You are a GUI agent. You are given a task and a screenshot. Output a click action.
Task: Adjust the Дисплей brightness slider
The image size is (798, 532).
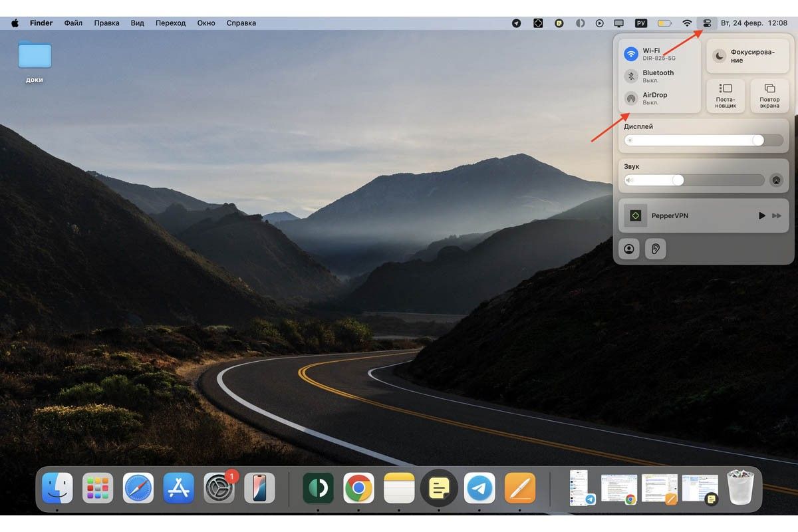click(x=703, y=140)
